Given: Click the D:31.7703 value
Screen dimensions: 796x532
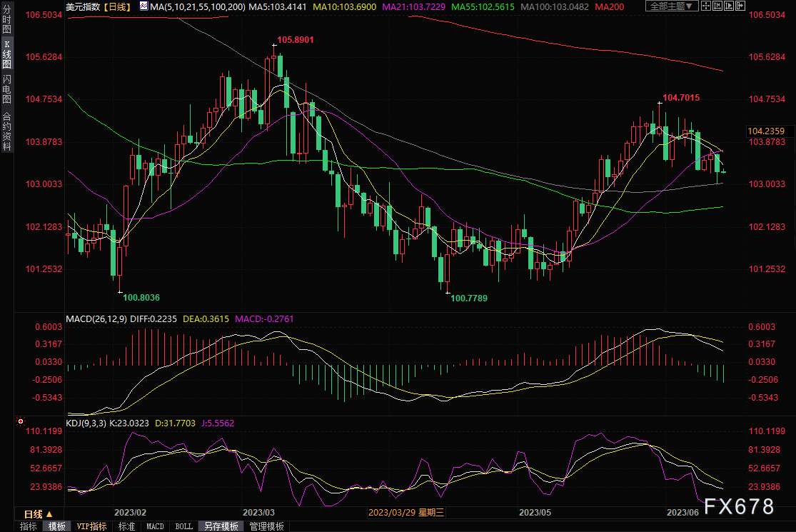Looking at the screenshot, I should click(x=175, y=423).
